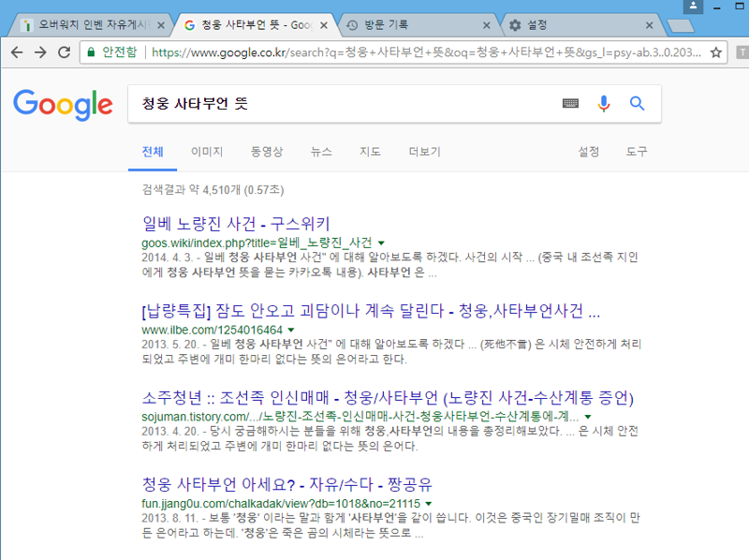Image resolution: width=749 pixels, height=560 pixels.
Task: Select the 지도 search category
Action: pos(370,152)
